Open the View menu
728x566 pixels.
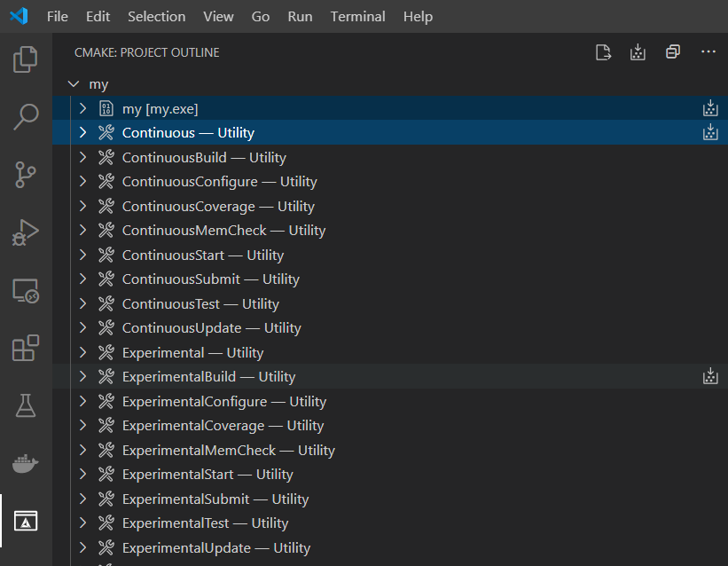pyautogui.click(x=218, y=17)
